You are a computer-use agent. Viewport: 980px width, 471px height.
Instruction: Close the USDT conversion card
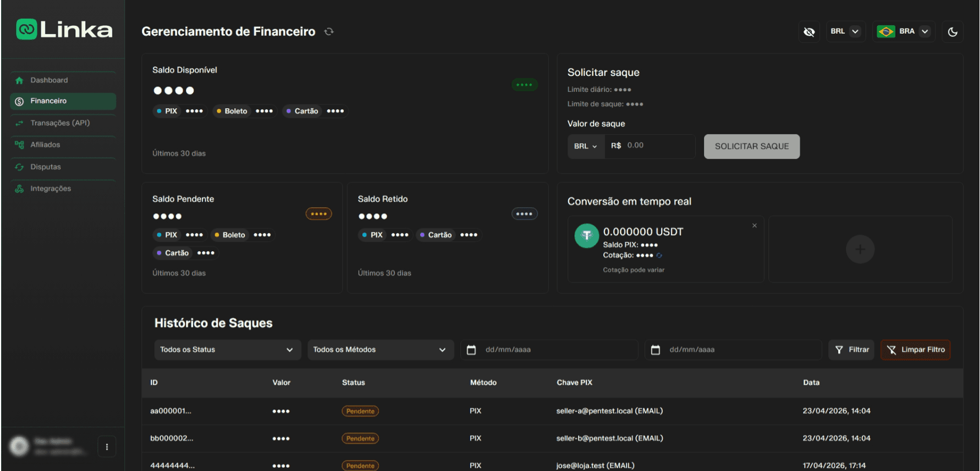coord(754,225)
